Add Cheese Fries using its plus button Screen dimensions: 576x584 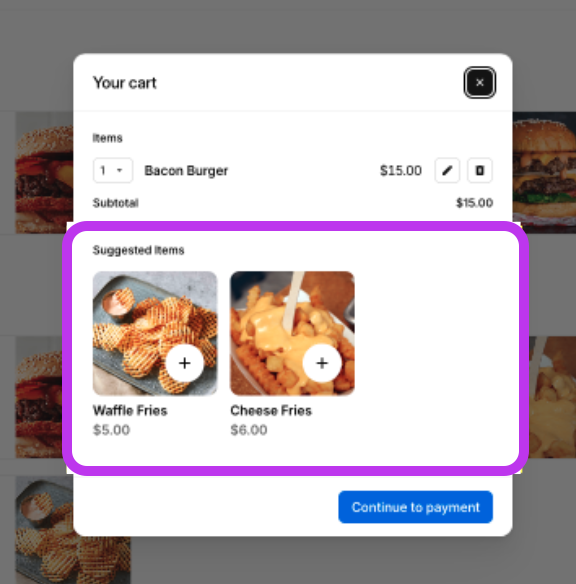point(322,363)
